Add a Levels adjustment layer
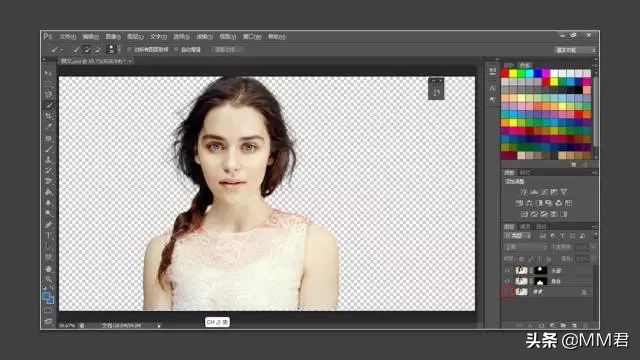The width and height of the screenshot is (640, 360). pos(534,192)
